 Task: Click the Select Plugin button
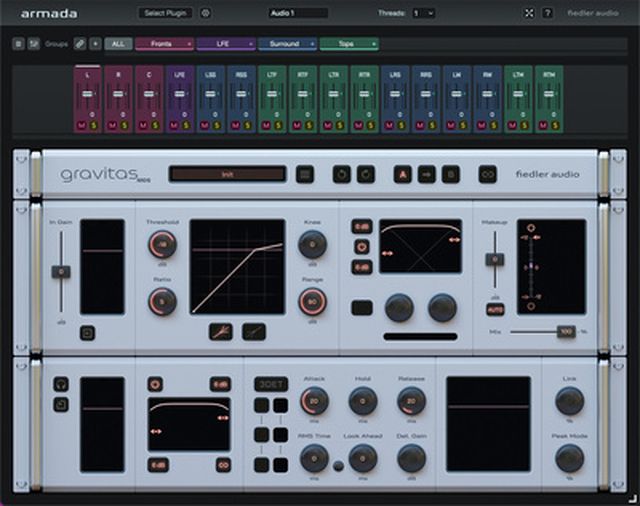(x=165, y=13)
